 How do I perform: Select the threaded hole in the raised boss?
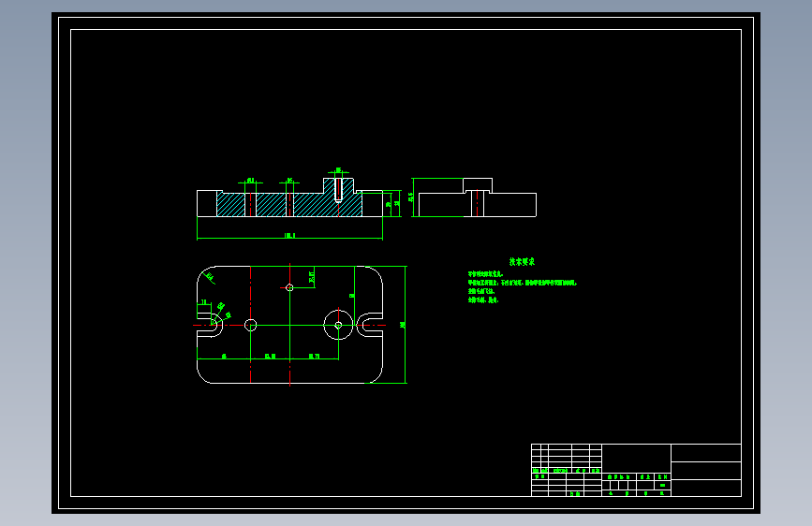[338, 189]
